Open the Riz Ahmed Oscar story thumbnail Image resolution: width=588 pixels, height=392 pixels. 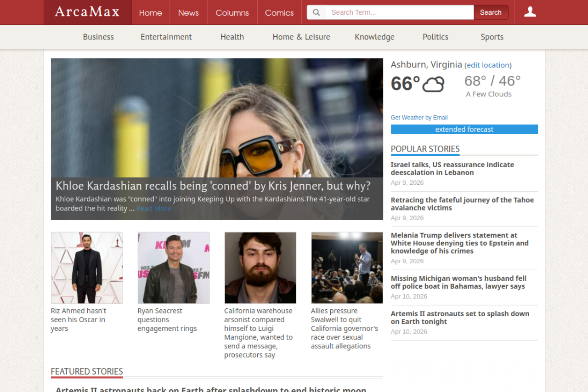click(x=87, y=267)
